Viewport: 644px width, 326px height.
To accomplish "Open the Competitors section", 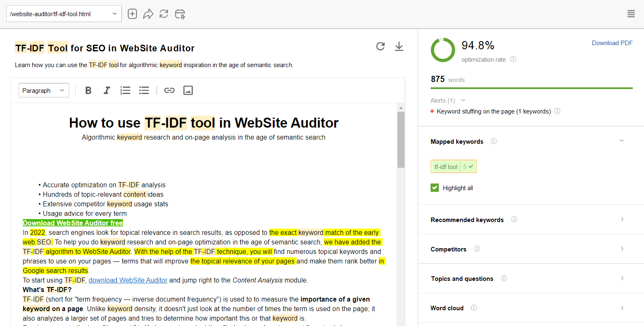I will tap(622, 249).
